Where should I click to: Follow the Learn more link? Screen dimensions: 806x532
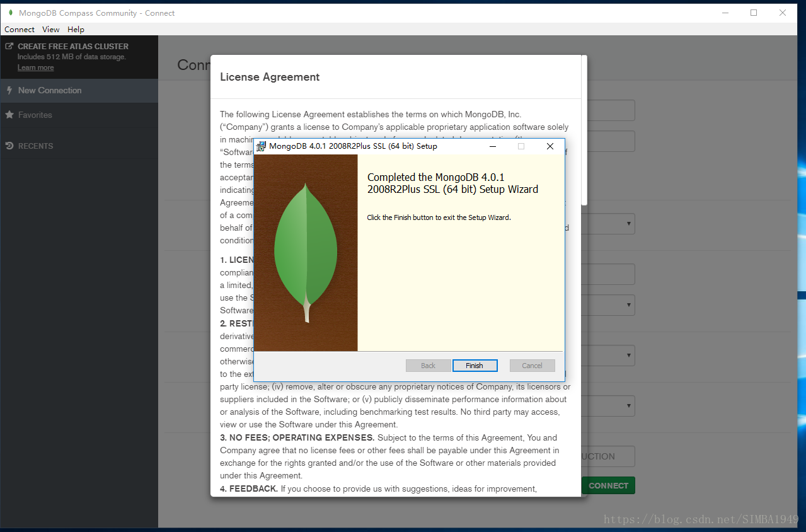pos(35,67)
